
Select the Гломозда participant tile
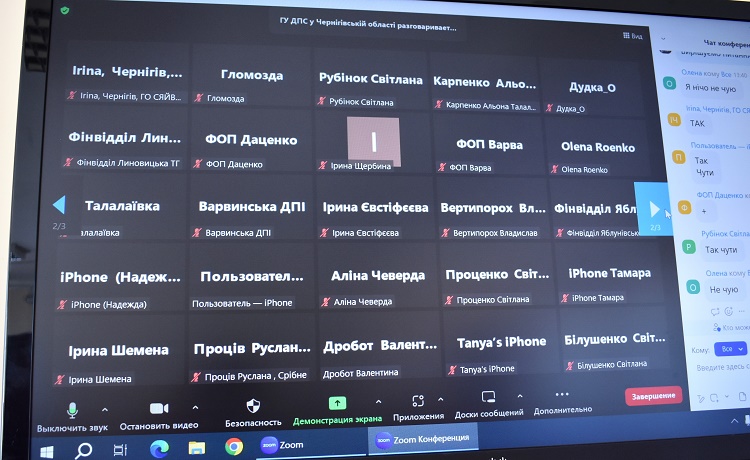click(x=252, y=78)
